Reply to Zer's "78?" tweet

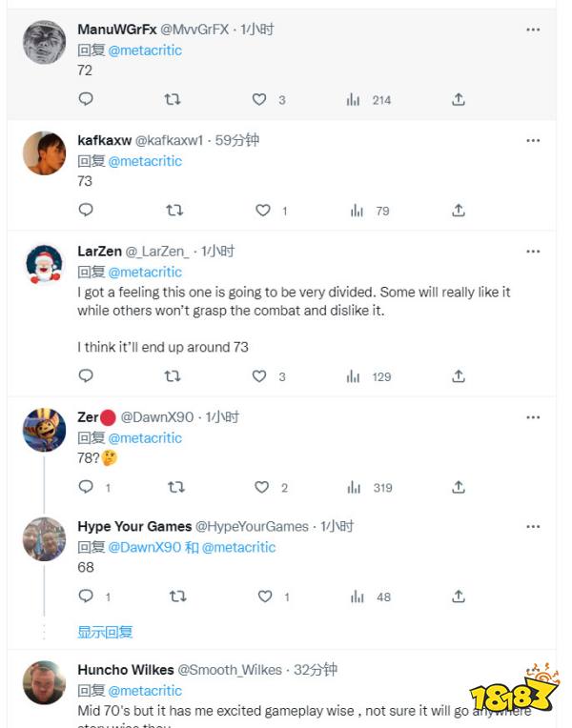tap(86, 487)
